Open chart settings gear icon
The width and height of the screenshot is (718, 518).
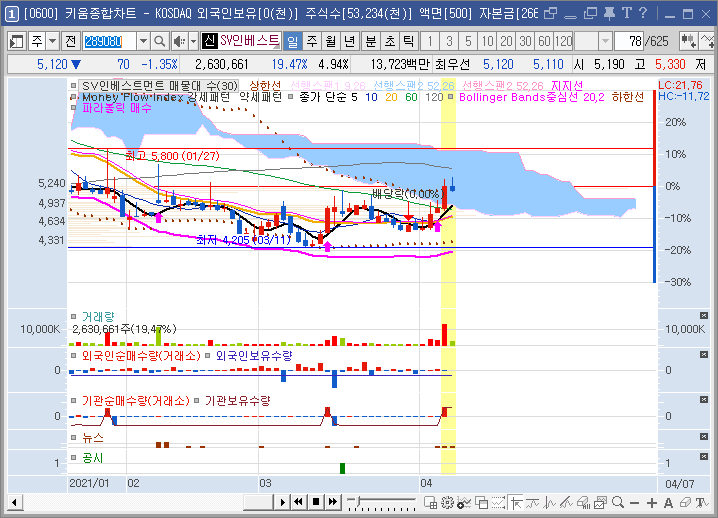click(x=447, y=502)
